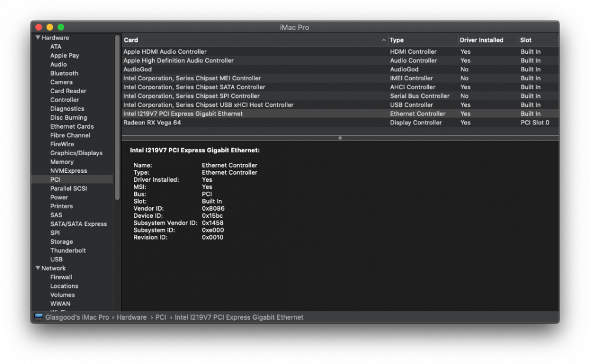Open the Audio hardware section

coord(58,64)
